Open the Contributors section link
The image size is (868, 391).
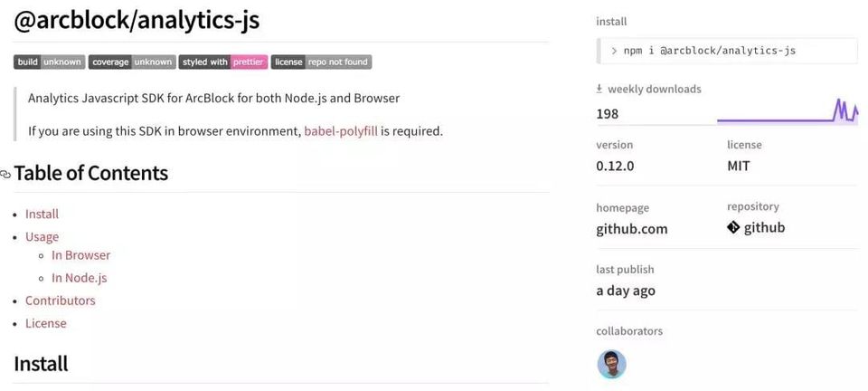click(60, 300)
